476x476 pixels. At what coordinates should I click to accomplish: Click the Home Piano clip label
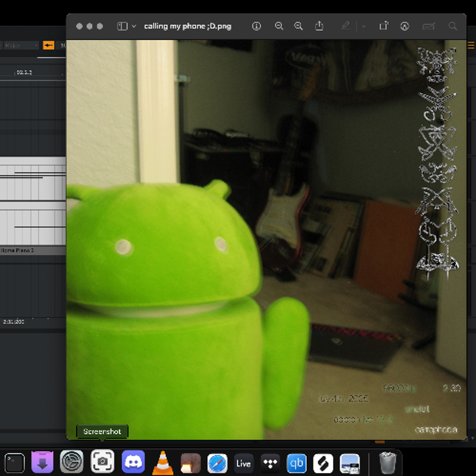tap(18, 250)
